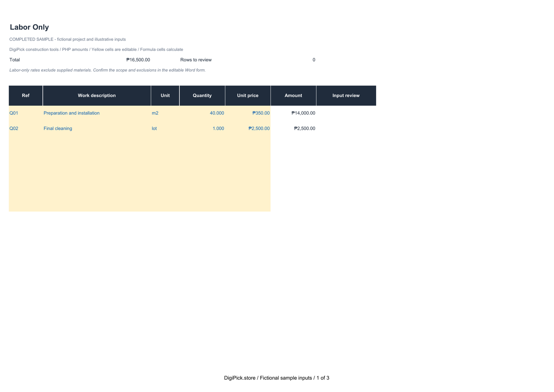The image size is (554, 392).
Task: Select the "Unit" column header
Action: [x=165, y=96]
